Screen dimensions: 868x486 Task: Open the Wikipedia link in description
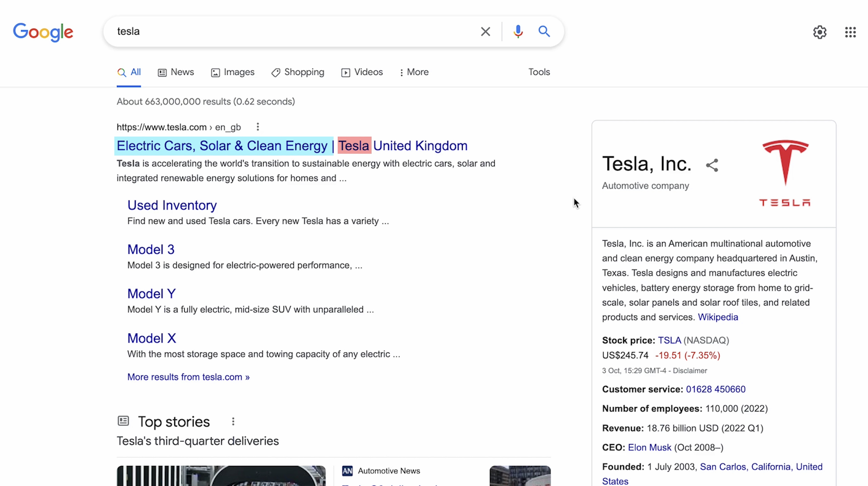[x=718, y=317]
